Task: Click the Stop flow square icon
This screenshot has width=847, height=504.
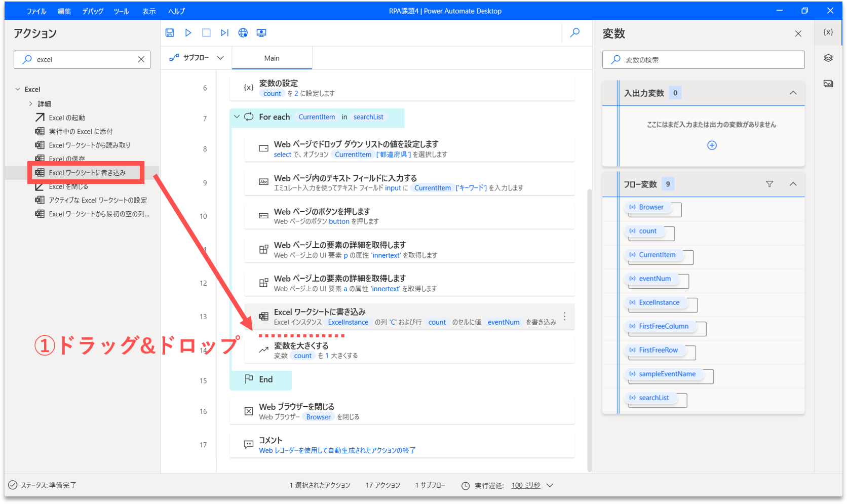Action: (x=206, y=33)
